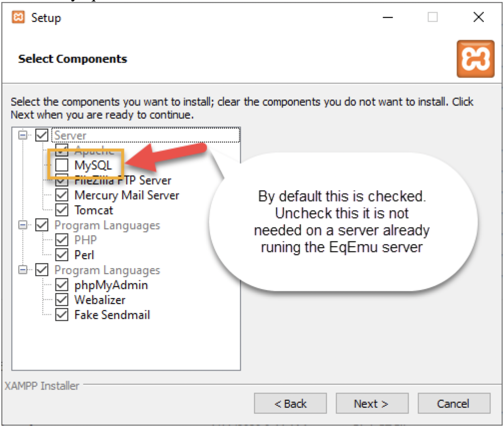Screen dimensions: 504x427
Task: Disable the phpMyAdmin checkbox
Action: click(62, 285)
